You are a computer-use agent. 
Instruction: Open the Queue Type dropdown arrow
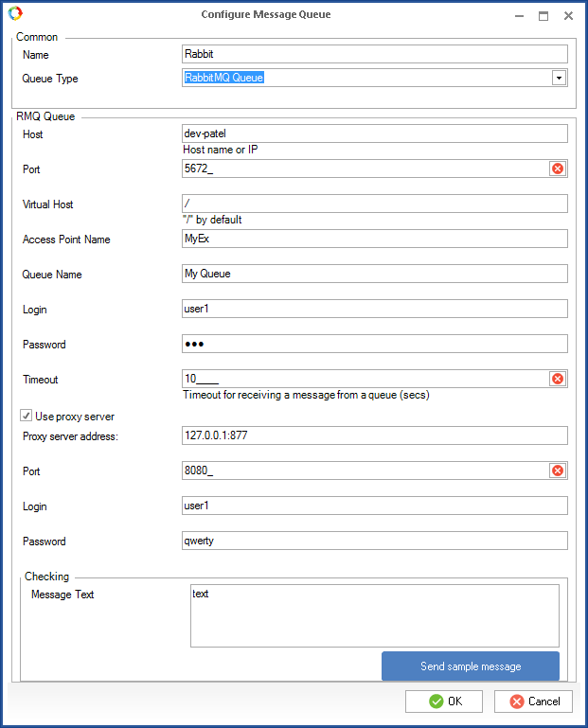coord(559,78)
